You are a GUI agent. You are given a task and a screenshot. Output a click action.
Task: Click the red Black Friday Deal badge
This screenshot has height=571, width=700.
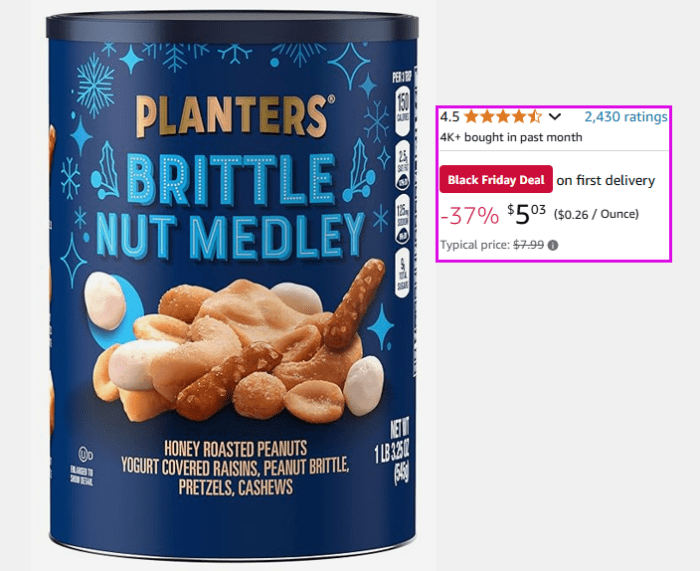(x=496, y=179)
